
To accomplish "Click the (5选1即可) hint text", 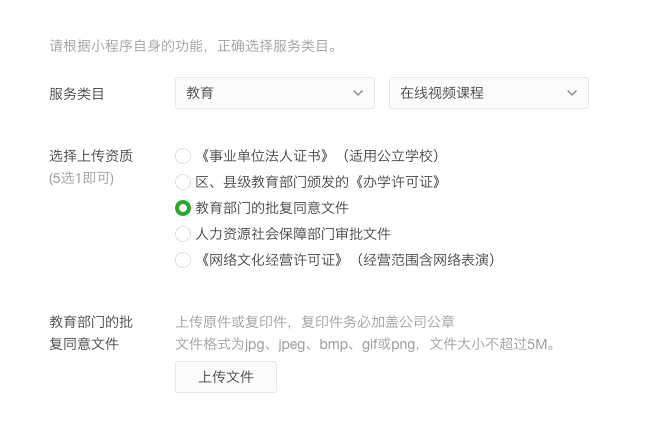I will point(81,178).
